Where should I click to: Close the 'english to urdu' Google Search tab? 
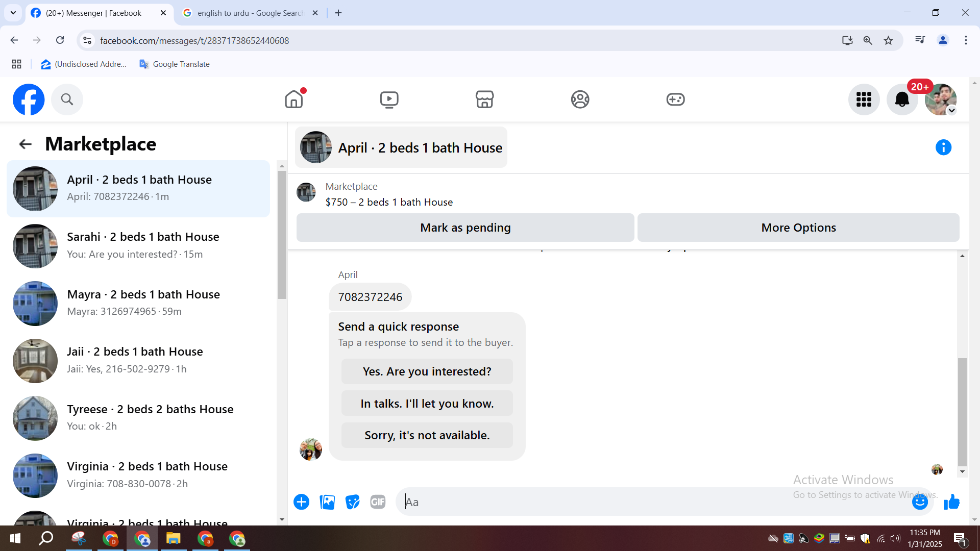315,13
